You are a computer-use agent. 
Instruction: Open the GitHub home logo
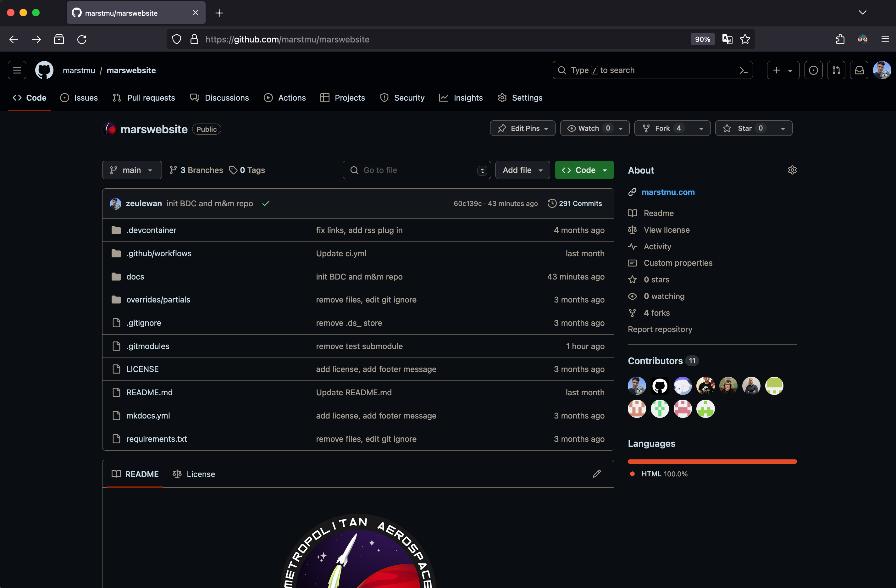pos(44,70)
